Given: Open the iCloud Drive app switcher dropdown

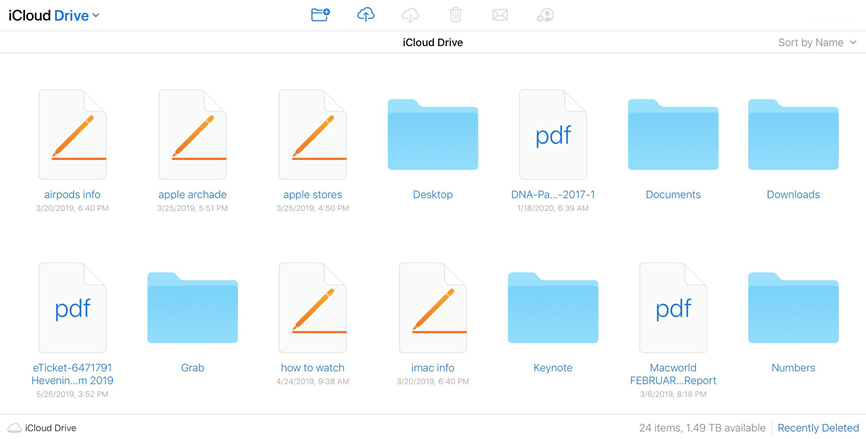Looking at the screenshot, I should 54,15.
